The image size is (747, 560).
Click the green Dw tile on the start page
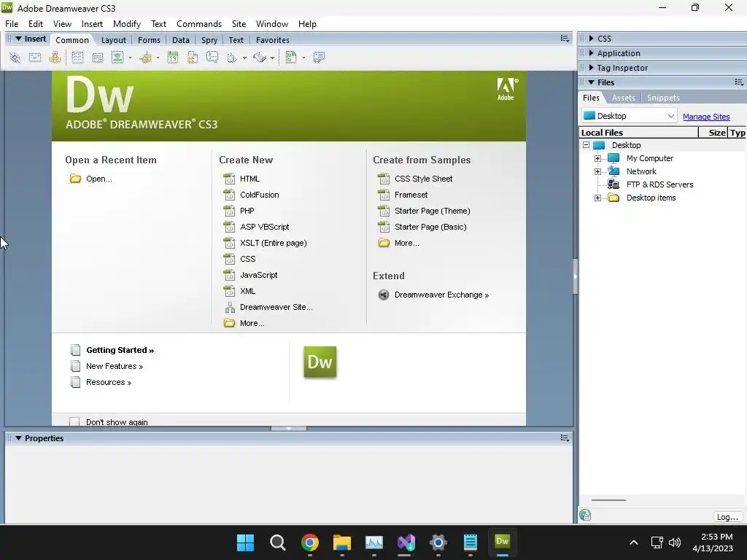[320, 362]
